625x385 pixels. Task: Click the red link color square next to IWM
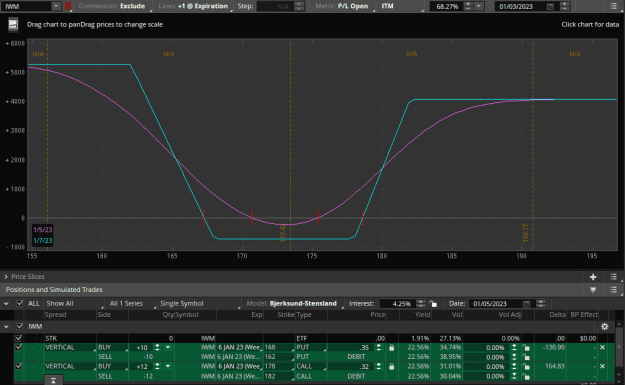click(68, 6)
